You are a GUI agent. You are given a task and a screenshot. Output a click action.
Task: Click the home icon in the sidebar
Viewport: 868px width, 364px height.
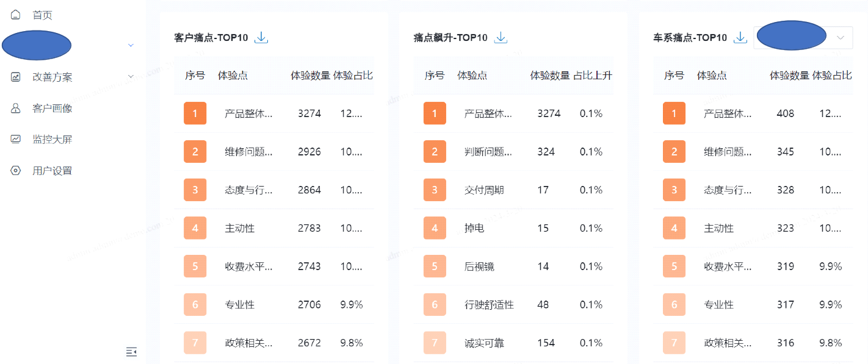pyautogui.click(x=16, y=15)
